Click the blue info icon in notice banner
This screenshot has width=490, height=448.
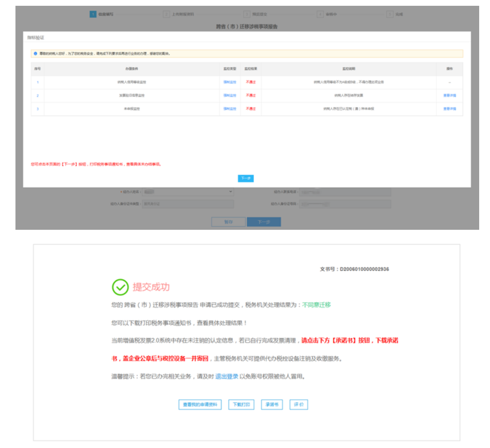[x=35, y=54]
